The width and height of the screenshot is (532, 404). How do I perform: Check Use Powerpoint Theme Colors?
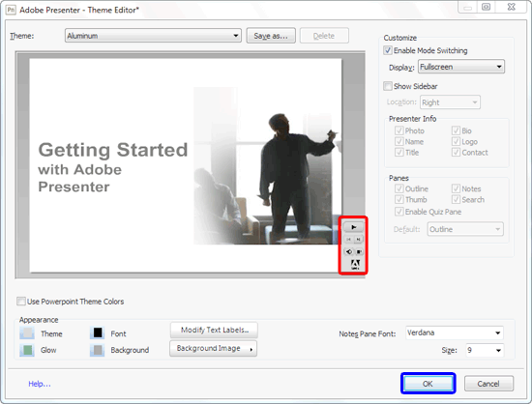(21, 301)
